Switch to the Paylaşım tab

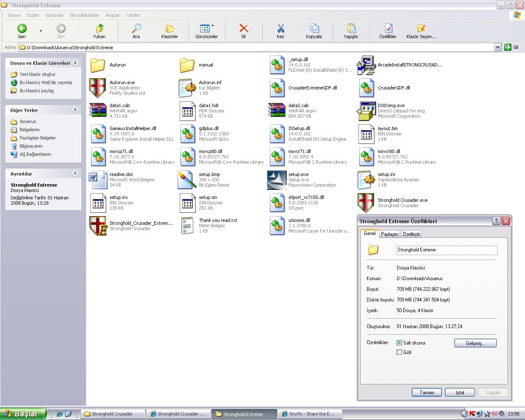(389, 234)
